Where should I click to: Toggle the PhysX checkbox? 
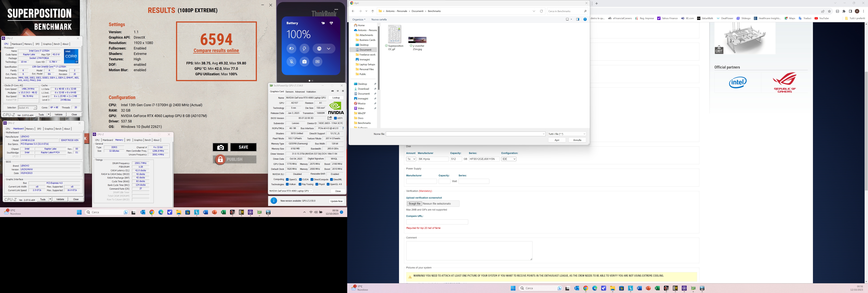click(317, 184)
